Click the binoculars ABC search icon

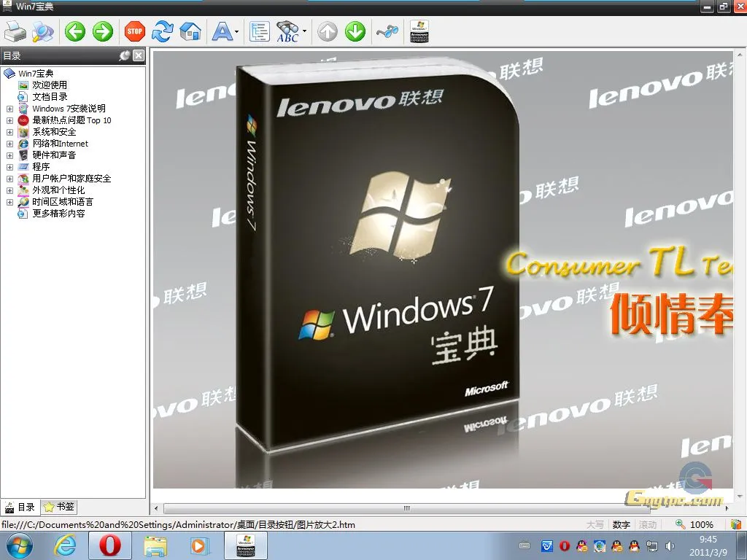click(287, 31)
